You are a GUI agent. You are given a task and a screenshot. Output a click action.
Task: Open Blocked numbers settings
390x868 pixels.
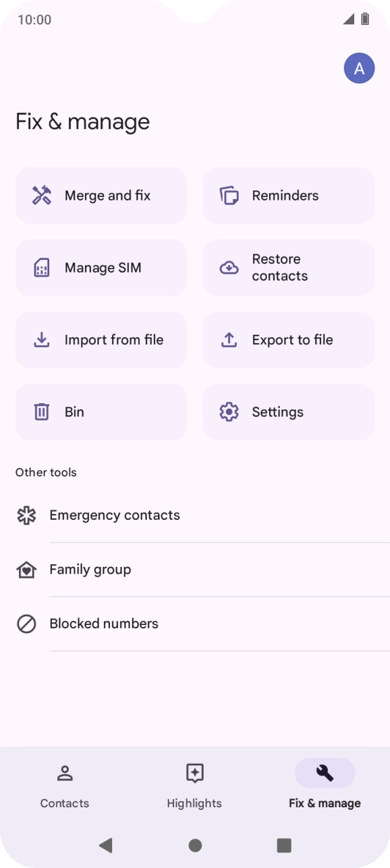[x=104, y=624]
